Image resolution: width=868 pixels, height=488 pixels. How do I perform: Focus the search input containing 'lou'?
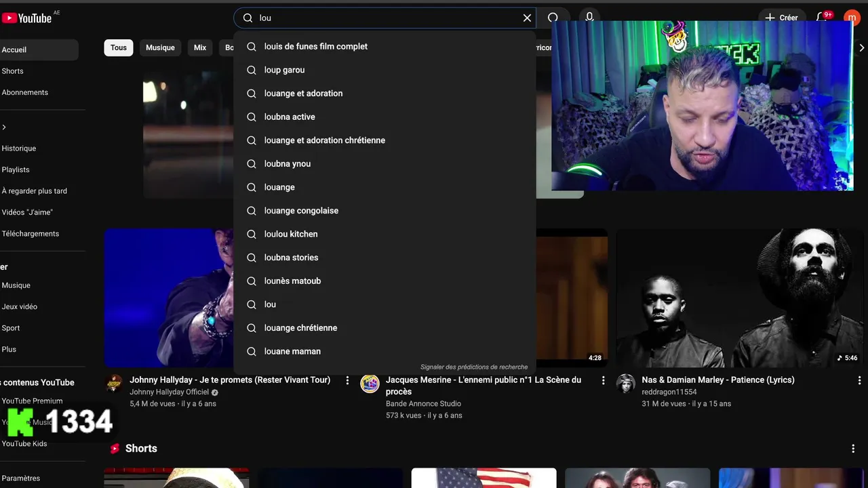click(x=385, y=18)
